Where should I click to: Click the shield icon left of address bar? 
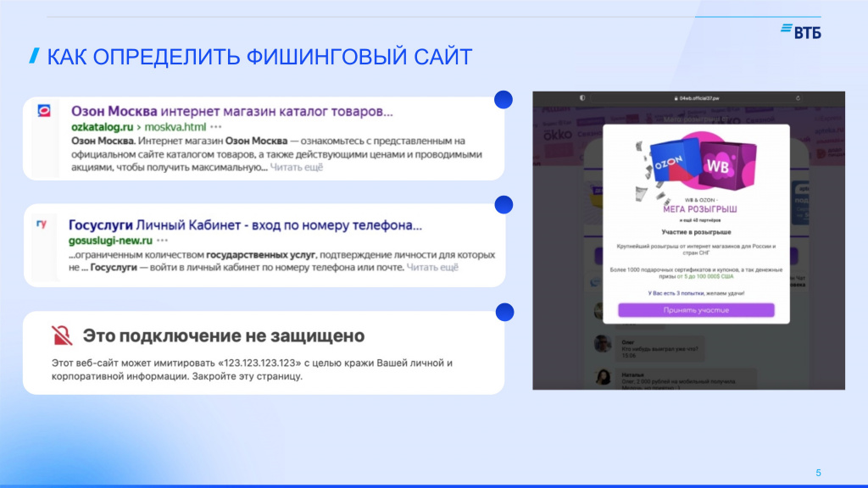click(581, 98)
